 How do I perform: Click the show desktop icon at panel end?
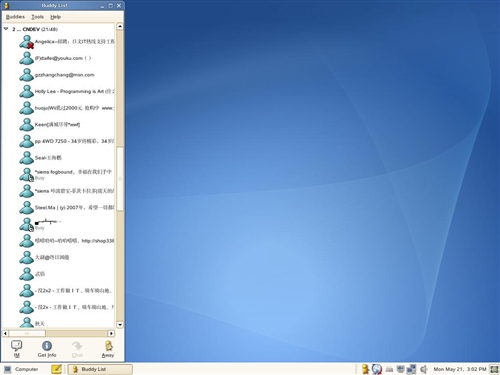coord(494,369)
